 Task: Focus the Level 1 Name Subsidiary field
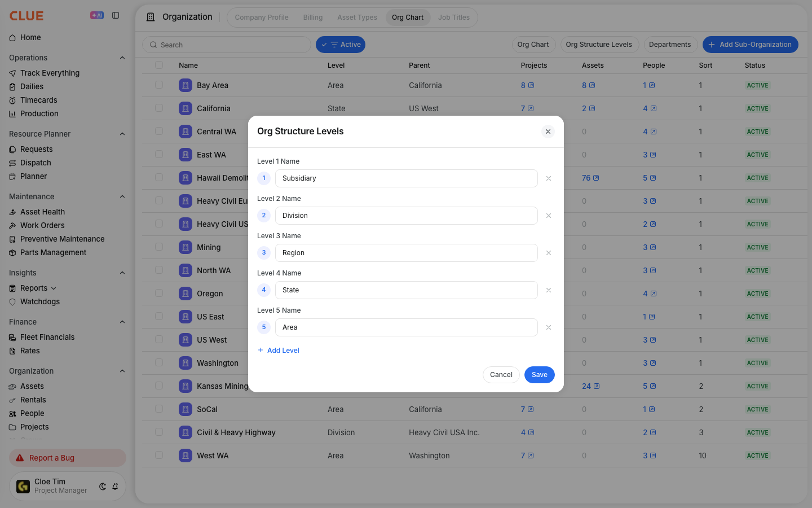[407, 178]
